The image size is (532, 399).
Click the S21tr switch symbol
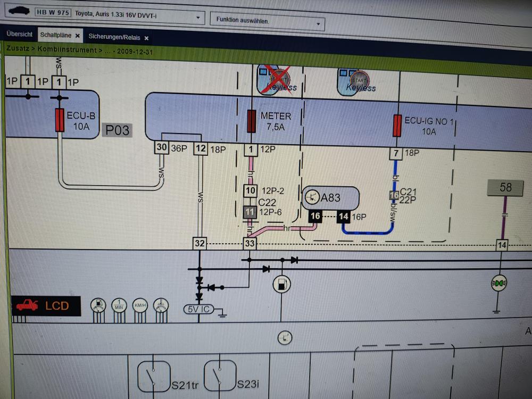(x=154, y=376)
